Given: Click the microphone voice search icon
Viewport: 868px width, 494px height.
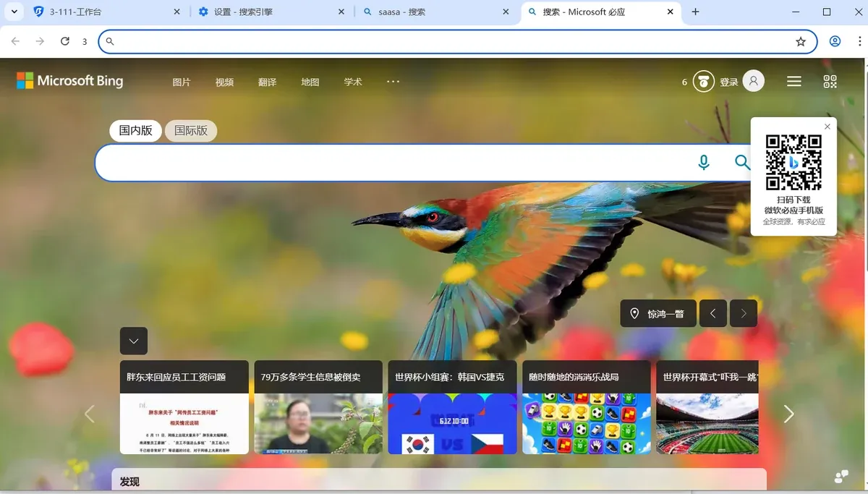Looking at the screenshot, I should coord(704,162).
